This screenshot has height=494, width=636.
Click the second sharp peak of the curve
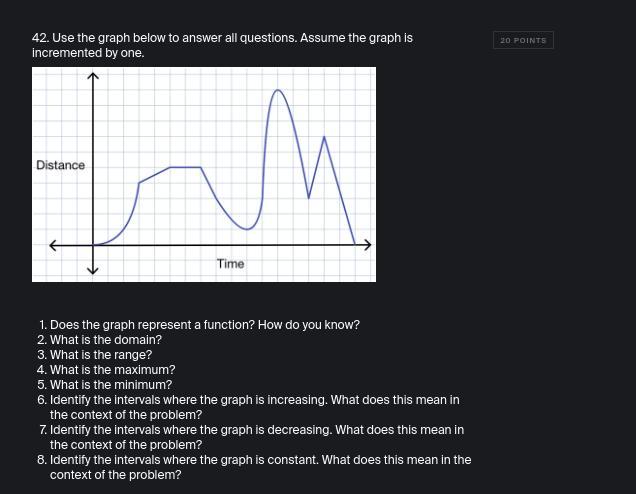[324, 137]
